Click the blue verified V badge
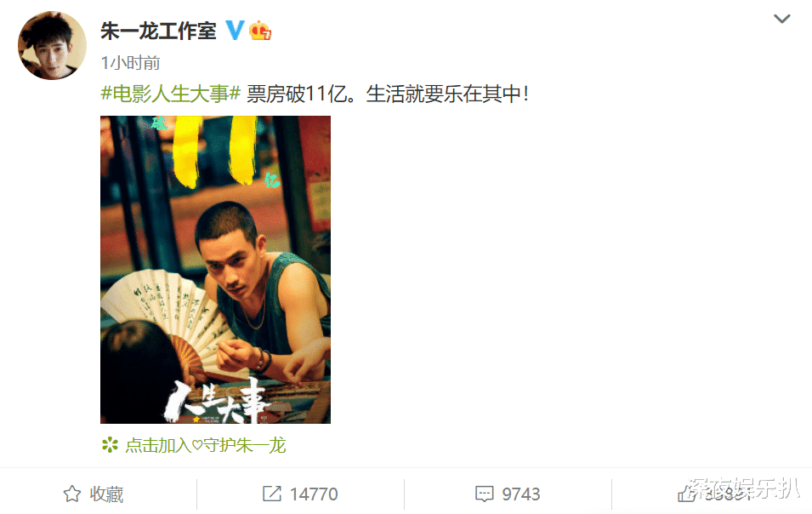Image resolution: width=812 pixels, height=514 pixels. [x=234, y=31]
